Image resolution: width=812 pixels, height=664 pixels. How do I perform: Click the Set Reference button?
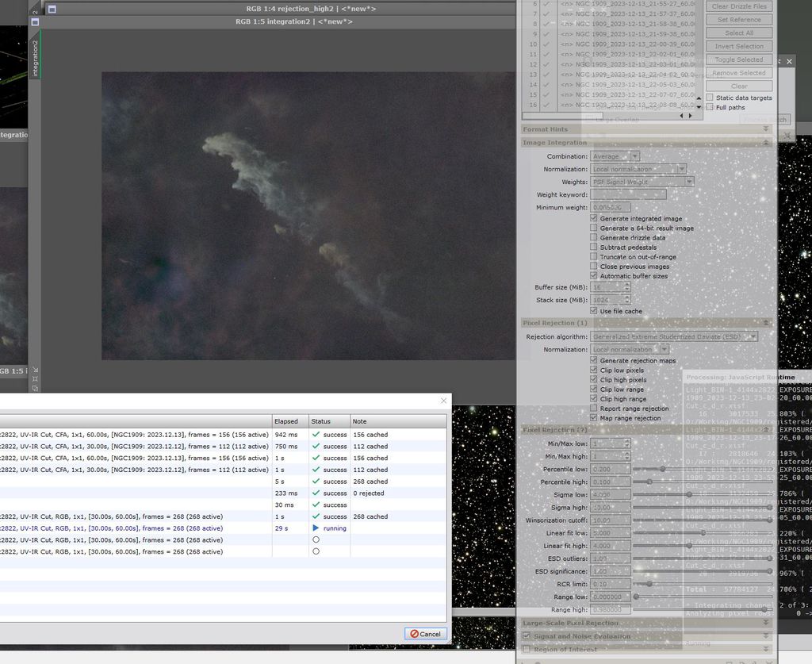[739, 20]
